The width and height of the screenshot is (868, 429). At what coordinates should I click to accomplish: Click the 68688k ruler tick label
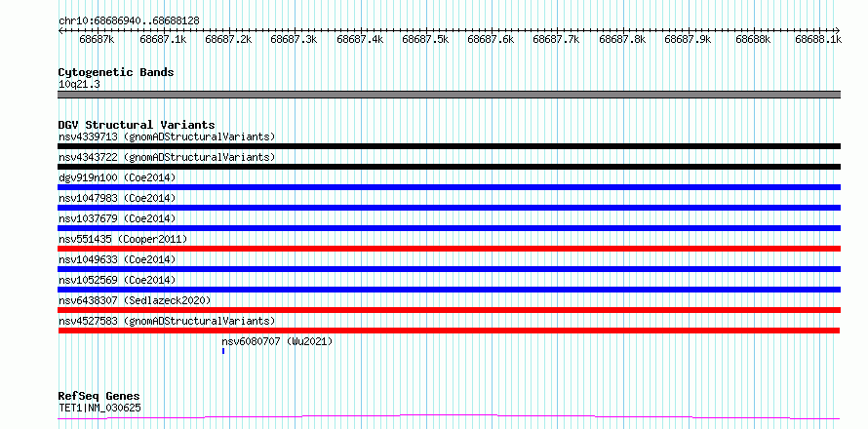753,39
